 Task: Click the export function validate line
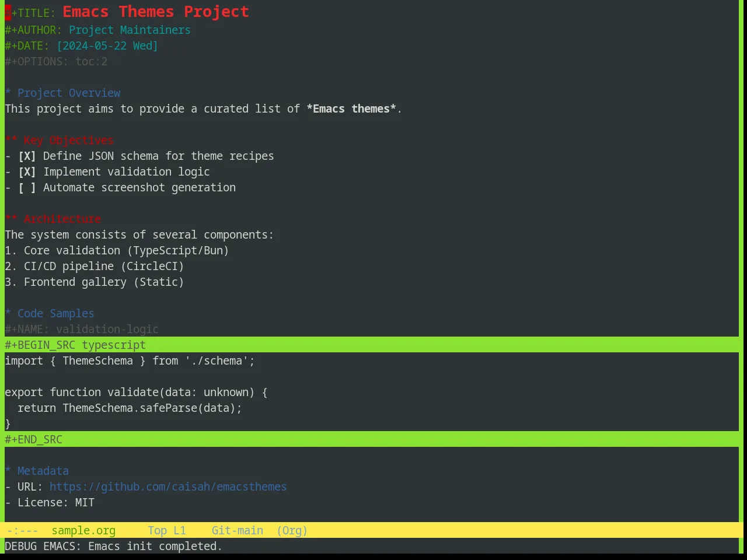click(137, 393)
